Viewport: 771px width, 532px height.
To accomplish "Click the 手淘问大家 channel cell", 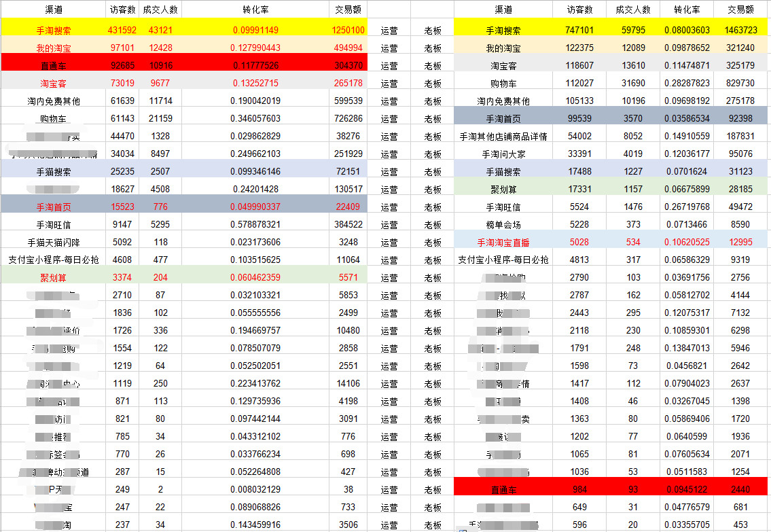I will tap(503, 154).
